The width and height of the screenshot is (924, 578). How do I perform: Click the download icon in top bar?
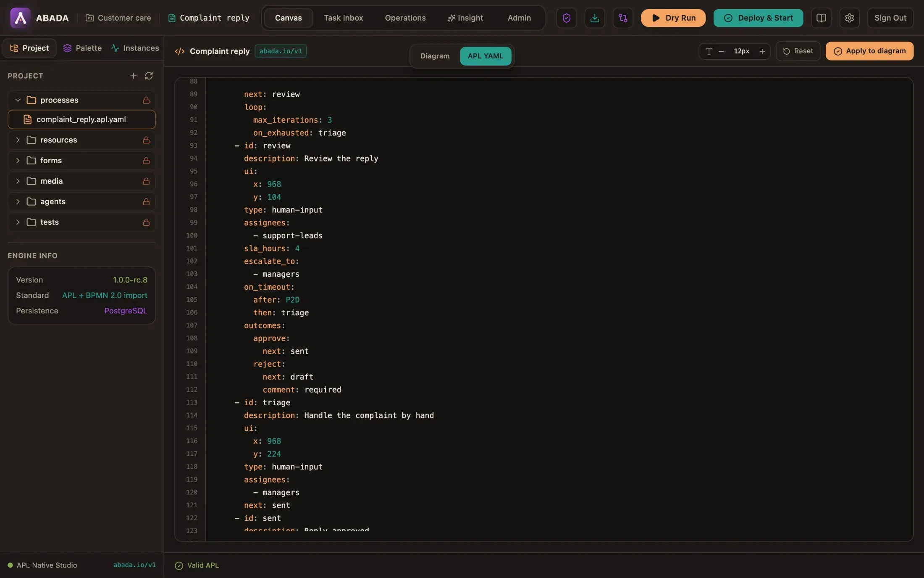tap(594, 18)
